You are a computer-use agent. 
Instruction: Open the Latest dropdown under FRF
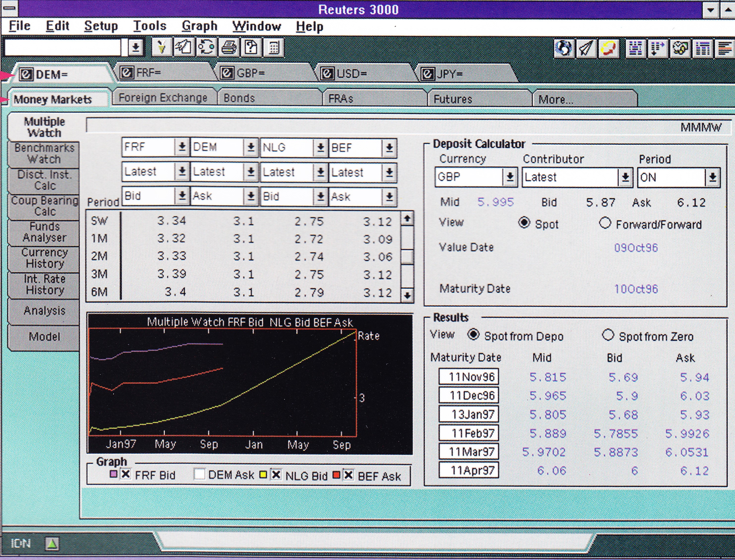pos(182,172)
